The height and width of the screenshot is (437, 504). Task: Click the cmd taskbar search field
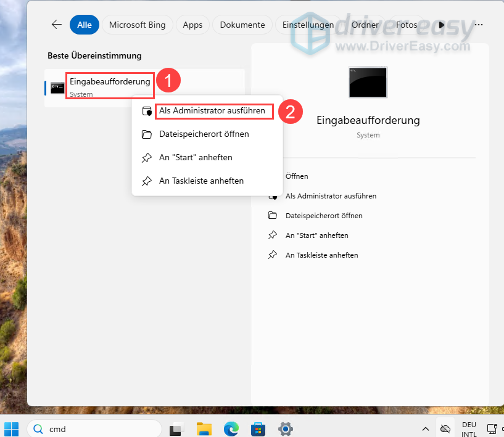pos(94,429)
